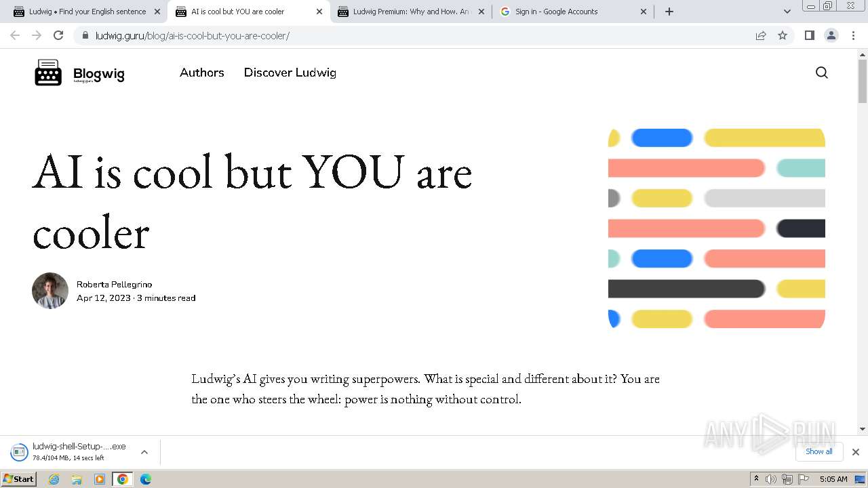
Task: Click the Blogwig site name
Action: click(x=99, y=74)
